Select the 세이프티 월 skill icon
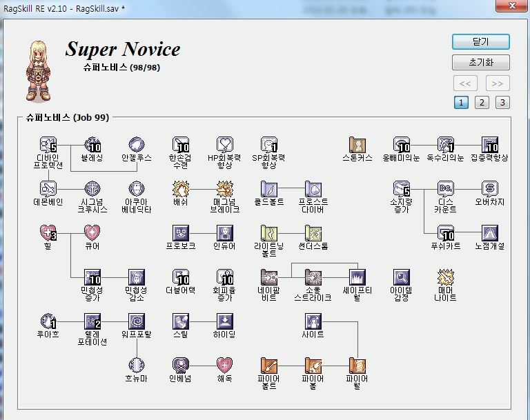 357,277
